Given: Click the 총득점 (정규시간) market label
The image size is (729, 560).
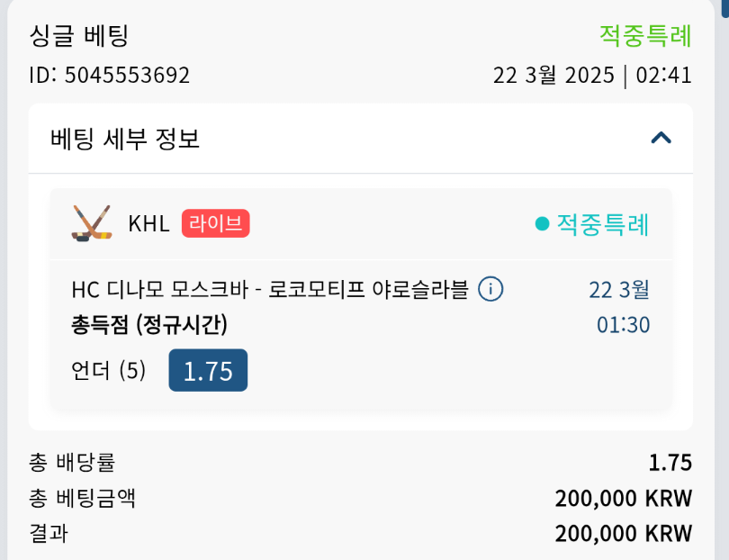Looking at the screenshot, I should (149, 324).
